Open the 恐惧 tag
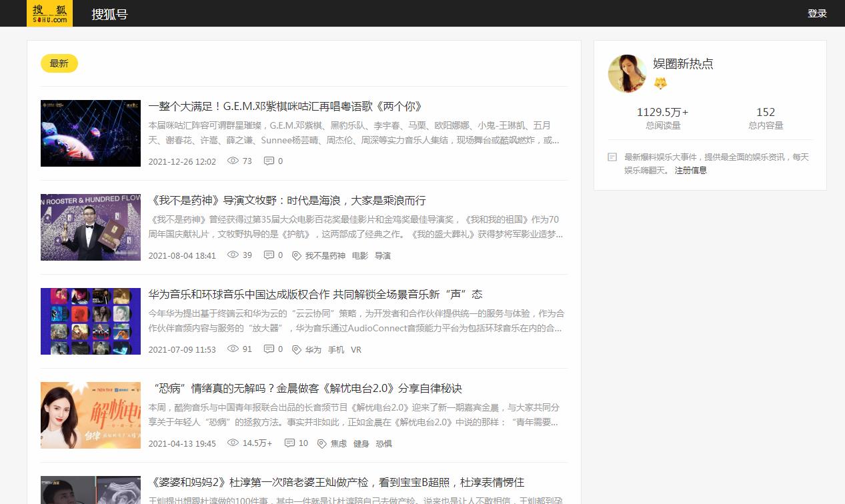845x504 pixels. coord(383,443)
